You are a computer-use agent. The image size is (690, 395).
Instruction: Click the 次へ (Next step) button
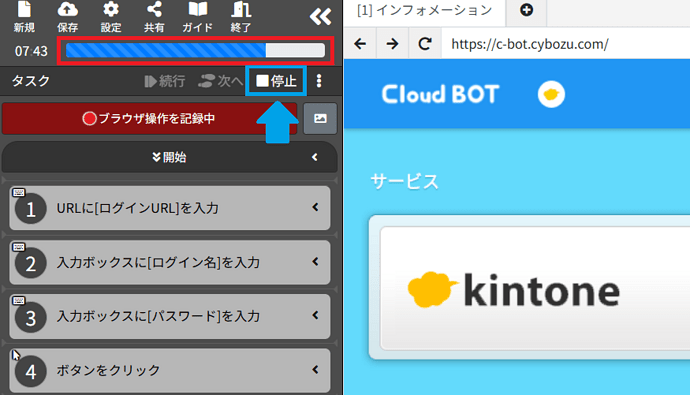pos(220,81)
